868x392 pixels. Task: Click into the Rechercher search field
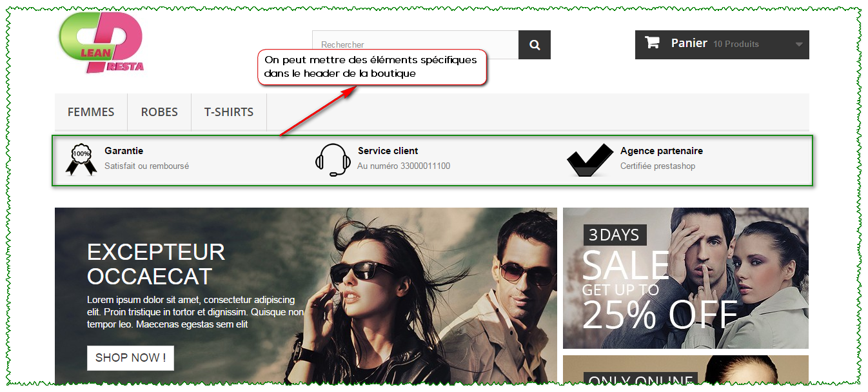click(415, 44)
